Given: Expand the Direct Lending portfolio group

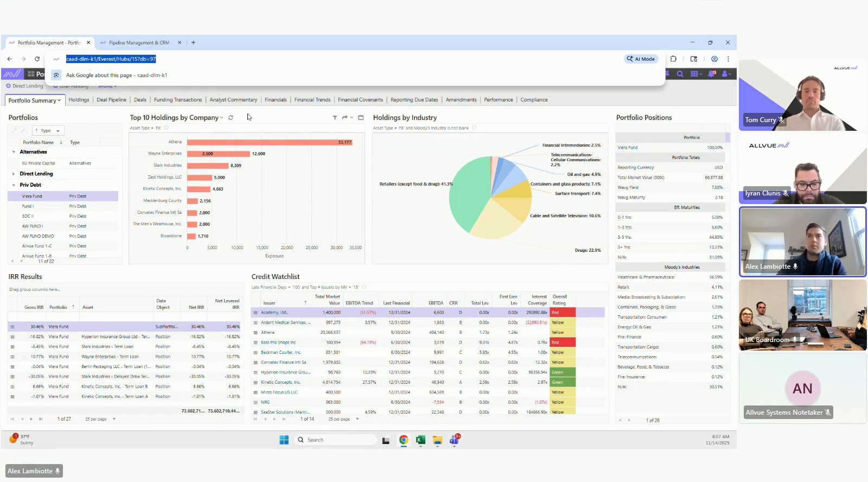Looking at the screenshot, I should (x=14, y=174).
